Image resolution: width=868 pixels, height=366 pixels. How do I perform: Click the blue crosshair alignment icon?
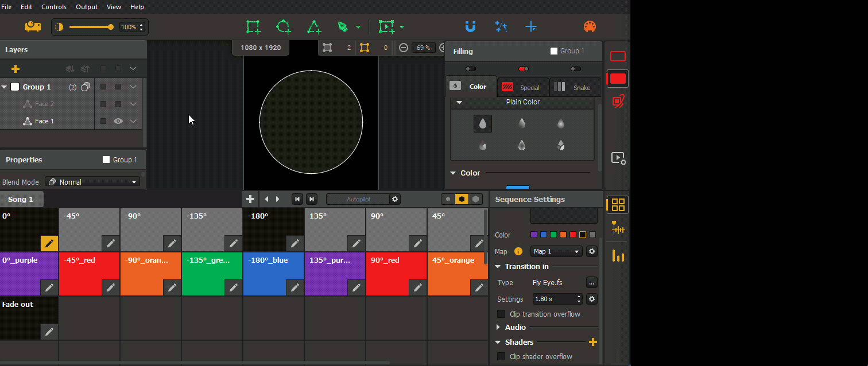pos(530,26)
